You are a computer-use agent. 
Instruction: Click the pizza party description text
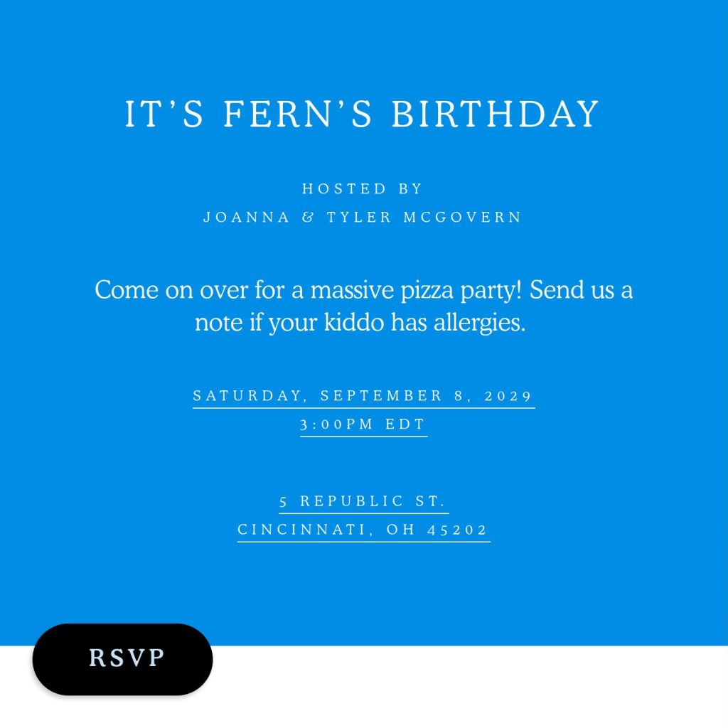click(363, 290)
